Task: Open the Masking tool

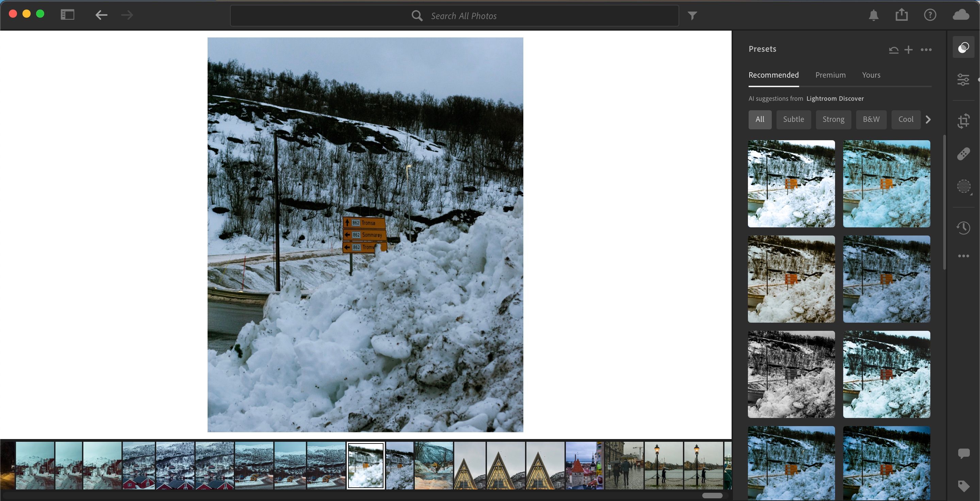Action: click(x=963, y=187)
